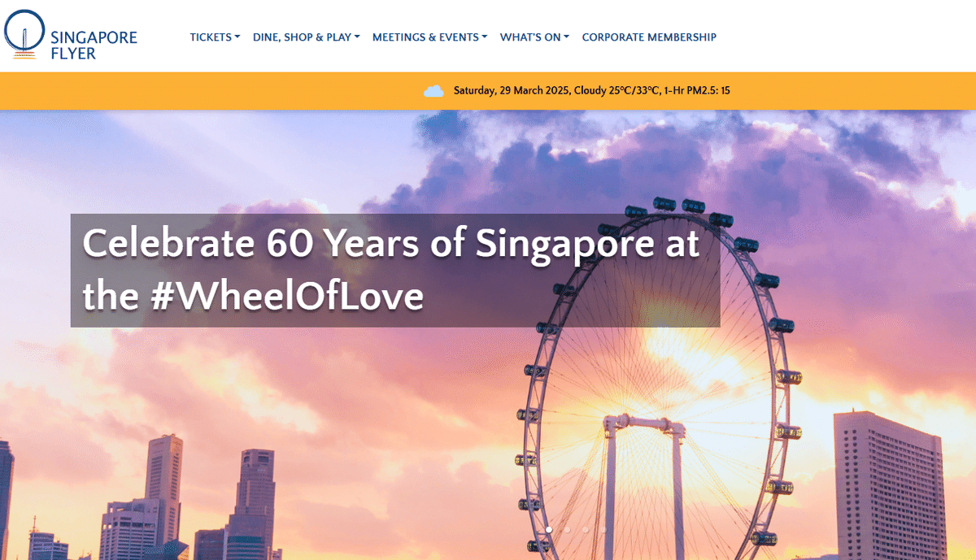Open the CORPORATE MEMBERSHIP page

[649, 37]
